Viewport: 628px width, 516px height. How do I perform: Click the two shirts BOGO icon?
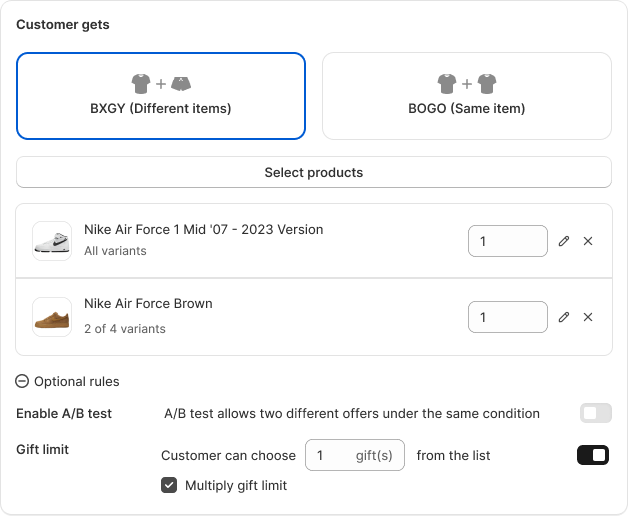tap(466, 84)
